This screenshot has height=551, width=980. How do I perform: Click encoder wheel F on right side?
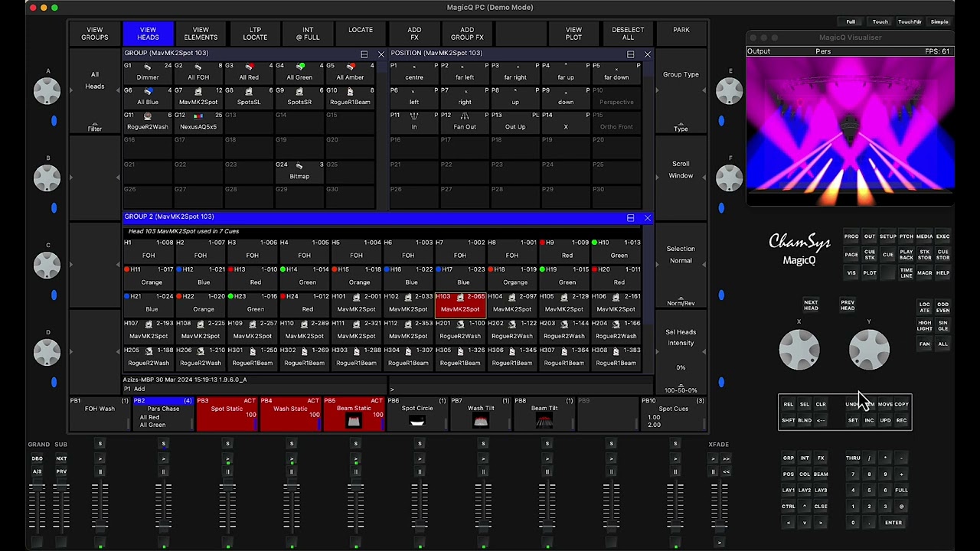click(730, 178)
